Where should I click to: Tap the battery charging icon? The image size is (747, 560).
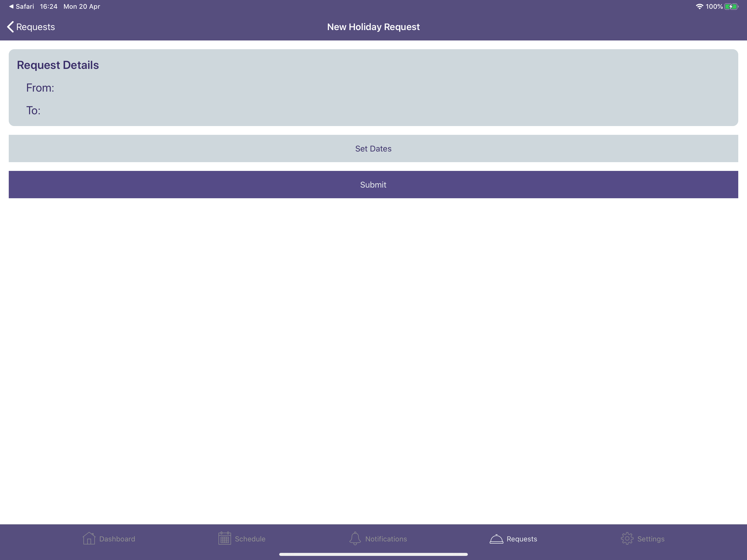(731, 6)
